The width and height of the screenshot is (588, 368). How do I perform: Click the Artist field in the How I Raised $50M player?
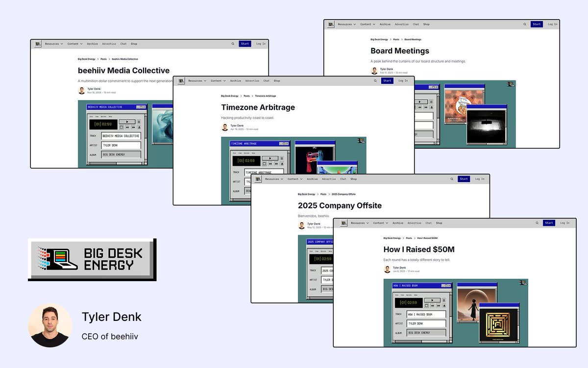pos(426,323)
